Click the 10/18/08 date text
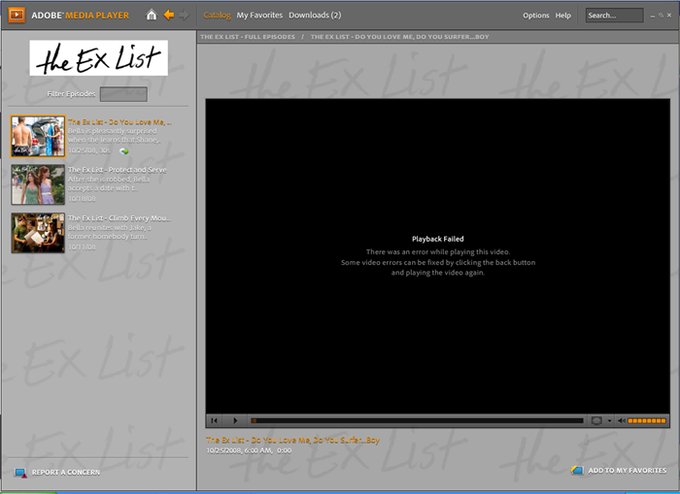 [82, 199]
